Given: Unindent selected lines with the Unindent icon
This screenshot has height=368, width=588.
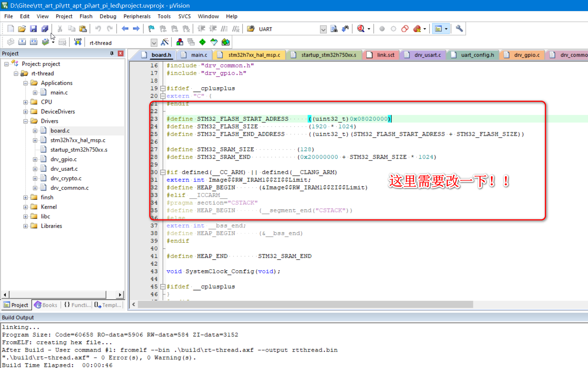Looking at the screenshot, I should coord(213,29).
